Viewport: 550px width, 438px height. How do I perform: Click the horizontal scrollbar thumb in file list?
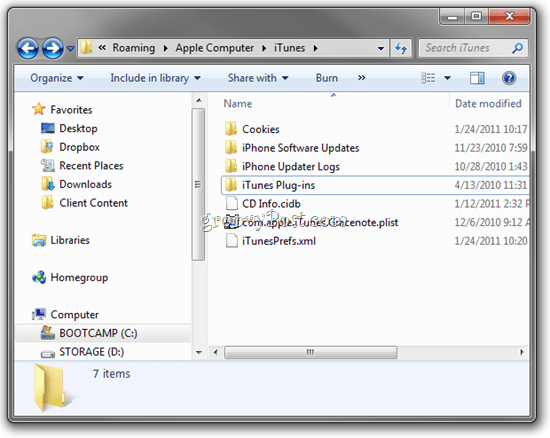point(311,352)
